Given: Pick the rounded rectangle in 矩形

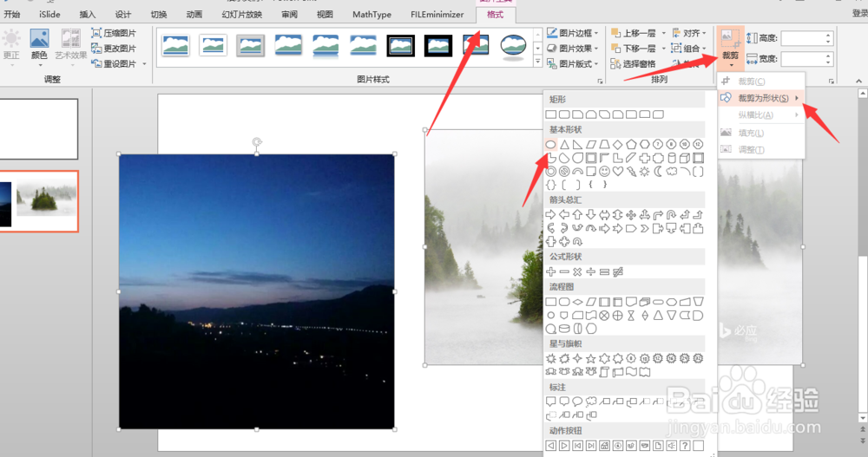Looking at the screenshot, I should pyautogui.click(x=564, y=114).
